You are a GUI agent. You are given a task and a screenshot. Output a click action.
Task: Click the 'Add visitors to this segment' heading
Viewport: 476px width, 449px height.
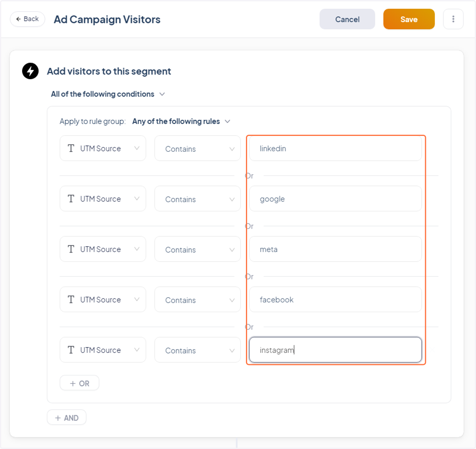(x=109, y=71)
